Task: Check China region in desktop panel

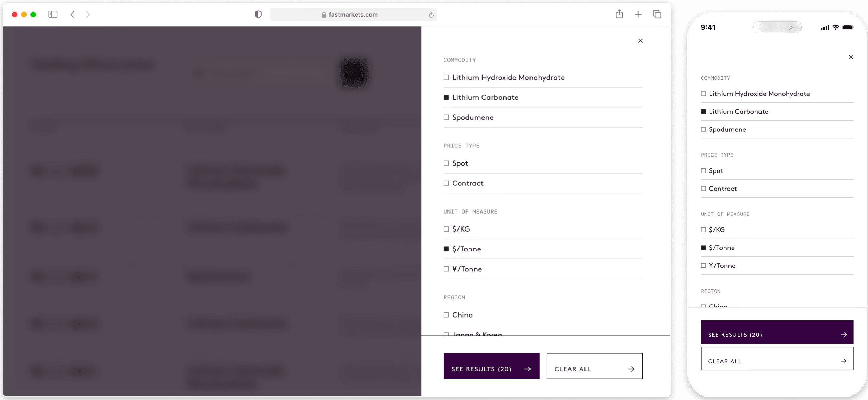Action: (446, 315)
